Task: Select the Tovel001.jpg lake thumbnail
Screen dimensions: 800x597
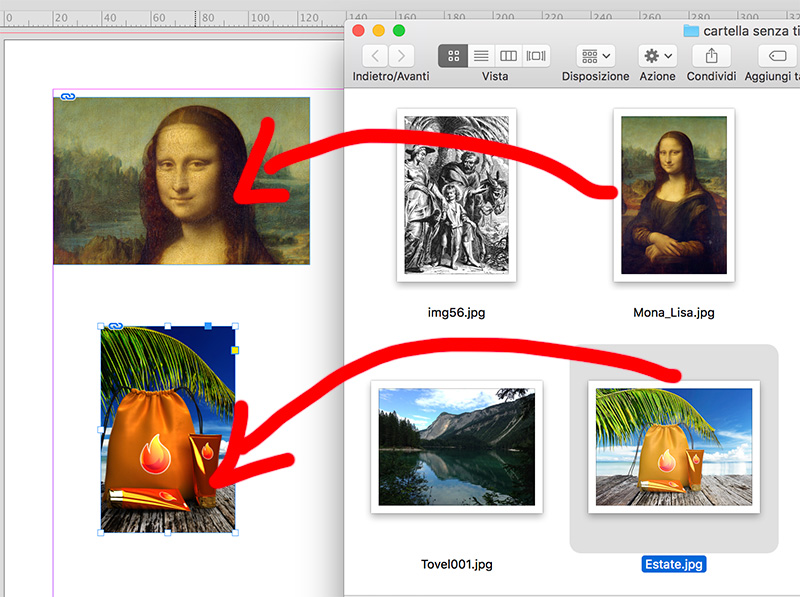Action: click(457, 446)
